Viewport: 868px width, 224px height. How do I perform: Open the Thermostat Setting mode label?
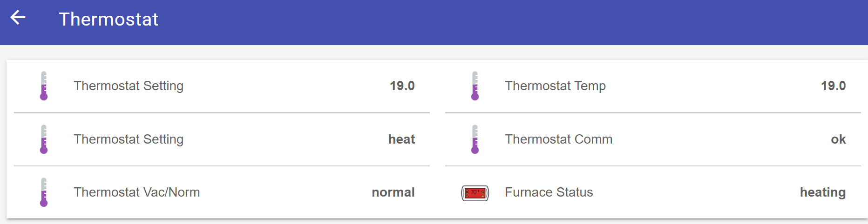point(129,139)
